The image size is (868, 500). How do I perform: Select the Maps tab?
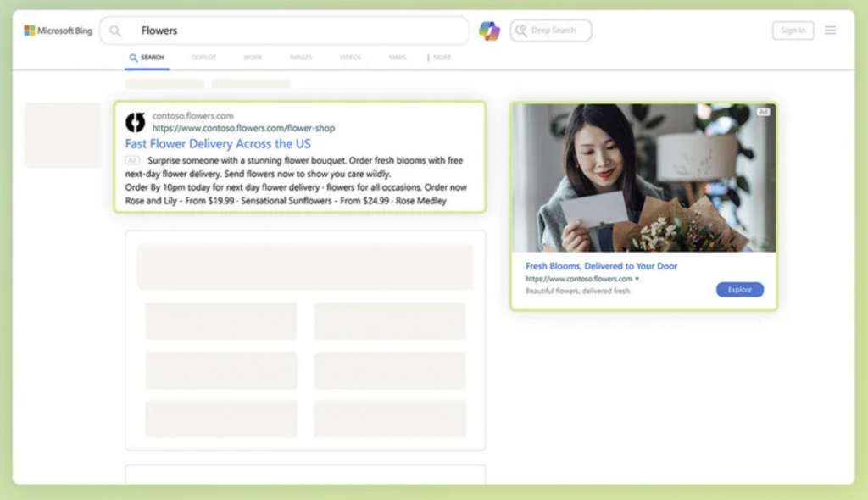397,58
